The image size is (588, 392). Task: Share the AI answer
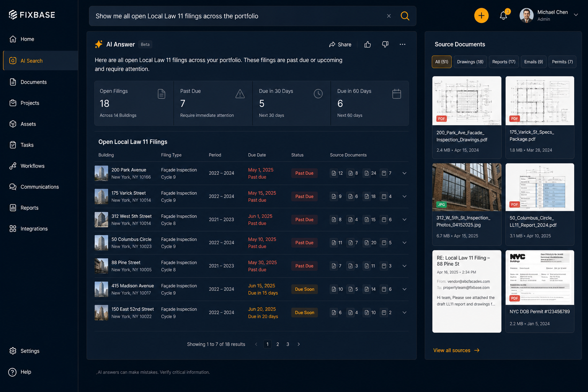coord(340,44)
